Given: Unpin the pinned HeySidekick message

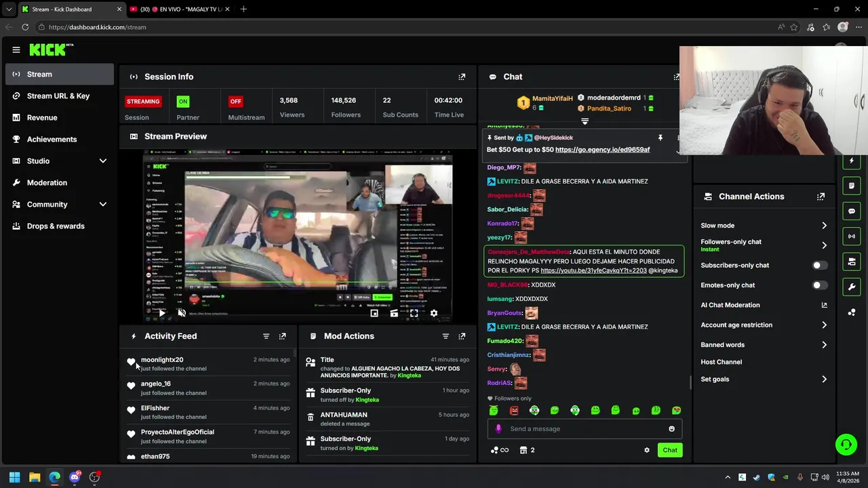Looking at the screenshot, I should point(660,138).
